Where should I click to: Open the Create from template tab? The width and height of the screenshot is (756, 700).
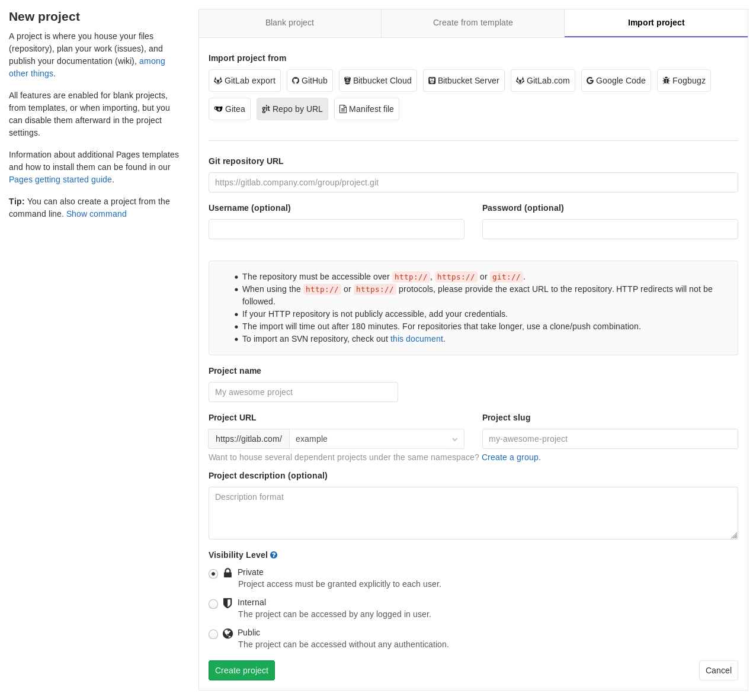click(473, 23)
